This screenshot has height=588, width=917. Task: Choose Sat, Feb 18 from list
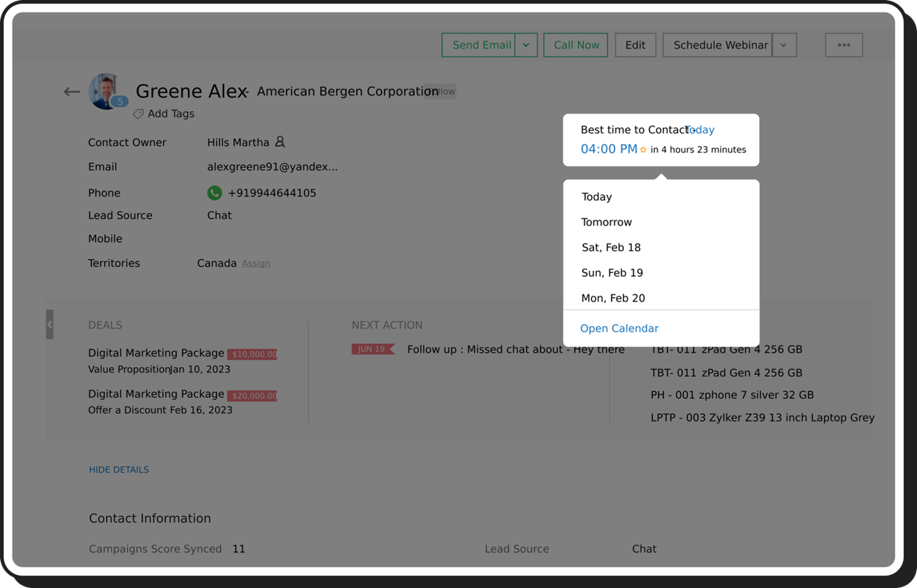point(611,247)
